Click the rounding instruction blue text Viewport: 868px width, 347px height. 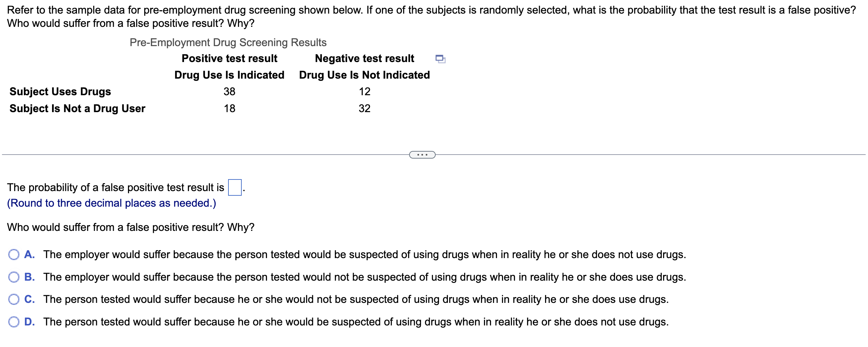coord(111,203)
